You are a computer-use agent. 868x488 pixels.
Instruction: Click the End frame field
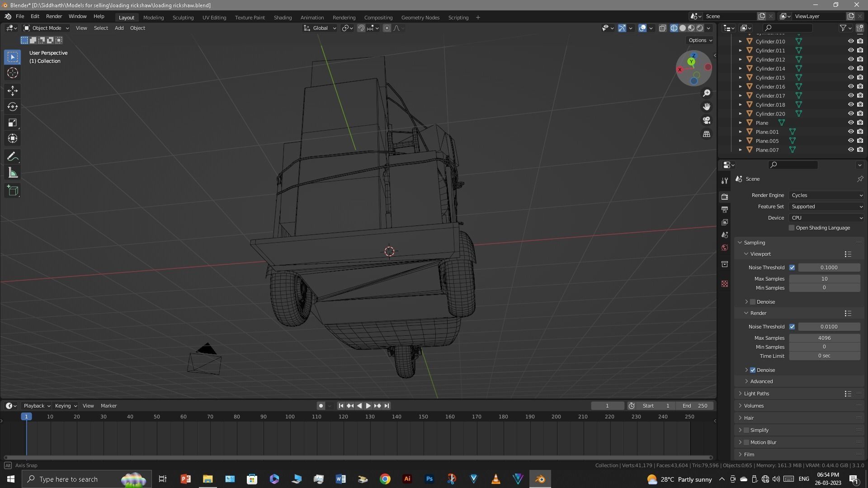pos(695,406)
